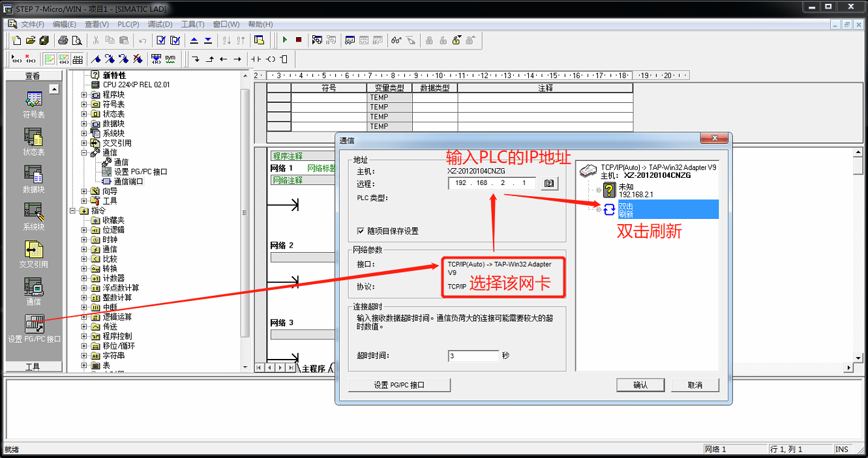868x458 pixels.
Task: Expand the 状态表 tree node
Action: (x=84, y=114)
